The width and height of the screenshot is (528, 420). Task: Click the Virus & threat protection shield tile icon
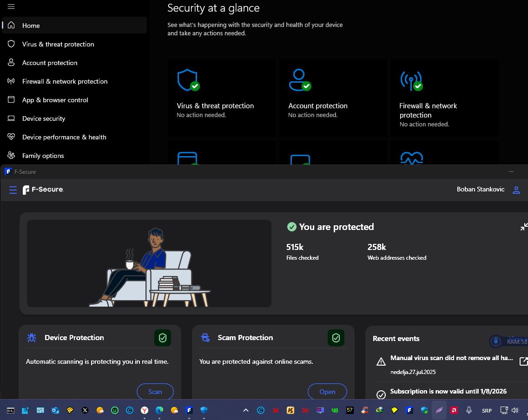coord(188,80)
